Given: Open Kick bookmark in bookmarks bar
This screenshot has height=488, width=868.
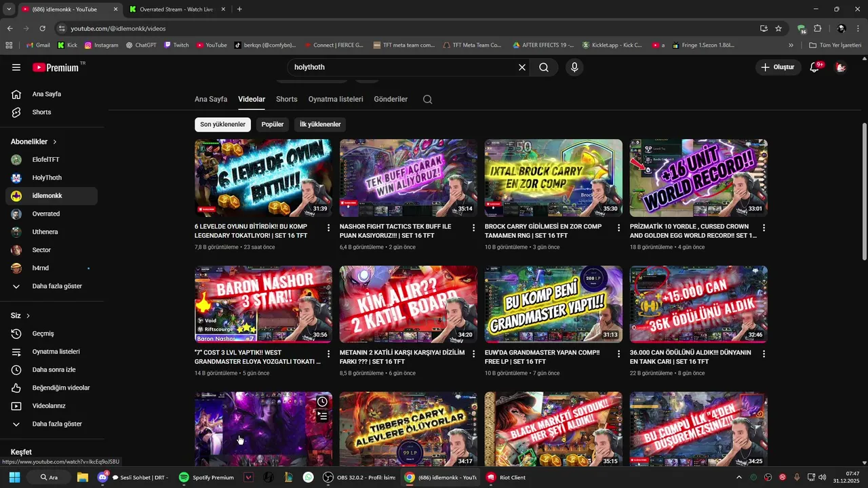Looking at the screenshot, I should point(67,45).
